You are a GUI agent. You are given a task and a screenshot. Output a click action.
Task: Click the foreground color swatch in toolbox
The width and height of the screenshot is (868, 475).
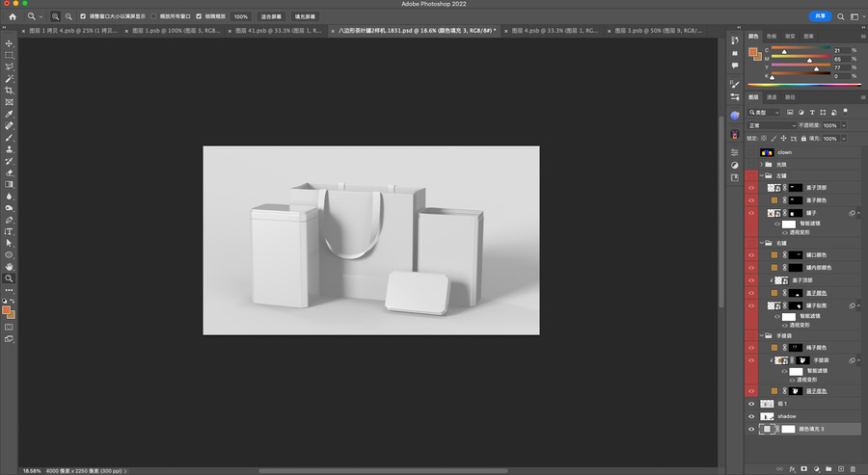pos(6,310)
